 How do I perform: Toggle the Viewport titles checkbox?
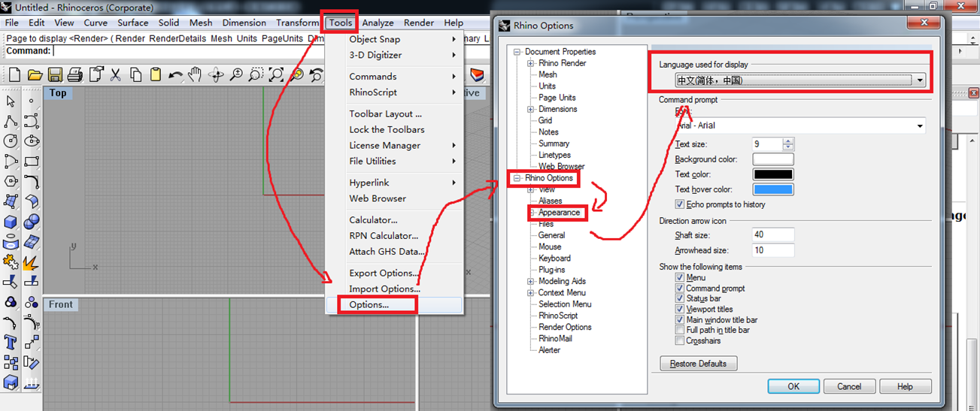tap(680, 310)
